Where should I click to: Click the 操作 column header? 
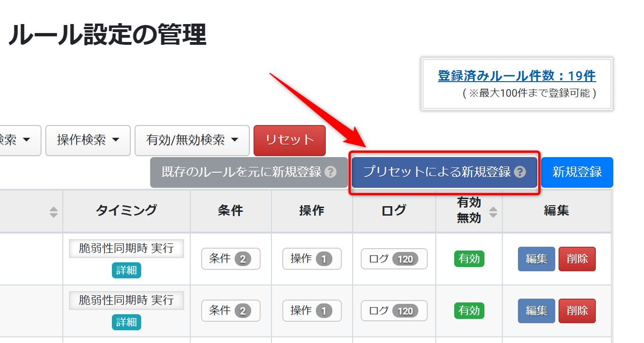point(312,211)
